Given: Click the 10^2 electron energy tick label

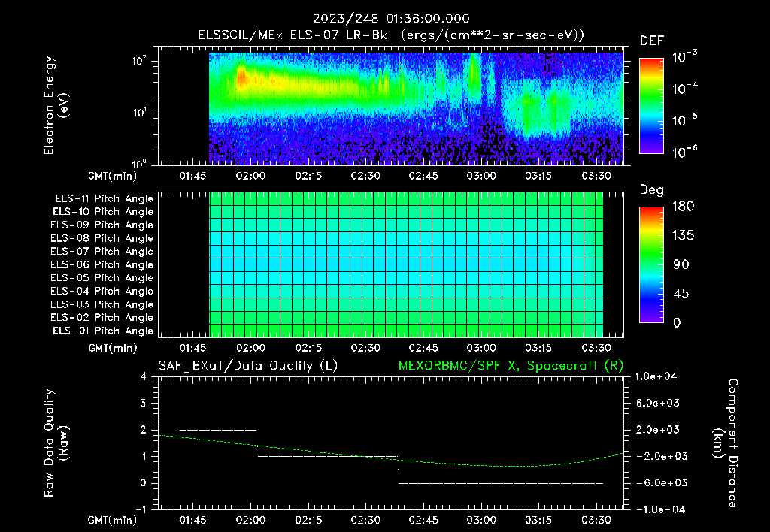Looking at the screenshot, I should click(139, 62).
